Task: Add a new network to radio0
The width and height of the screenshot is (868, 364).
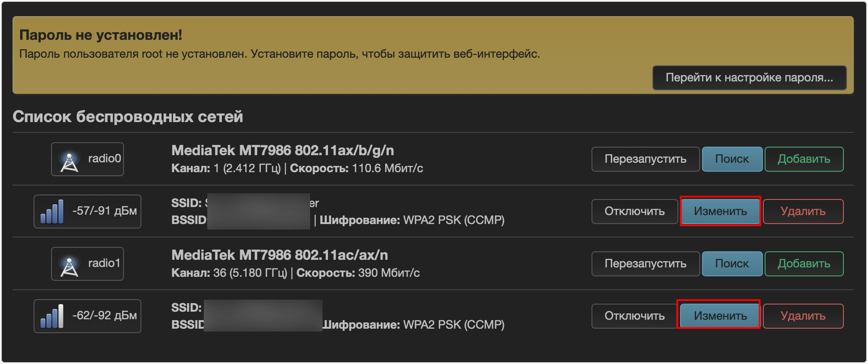Action: (804, 159)
